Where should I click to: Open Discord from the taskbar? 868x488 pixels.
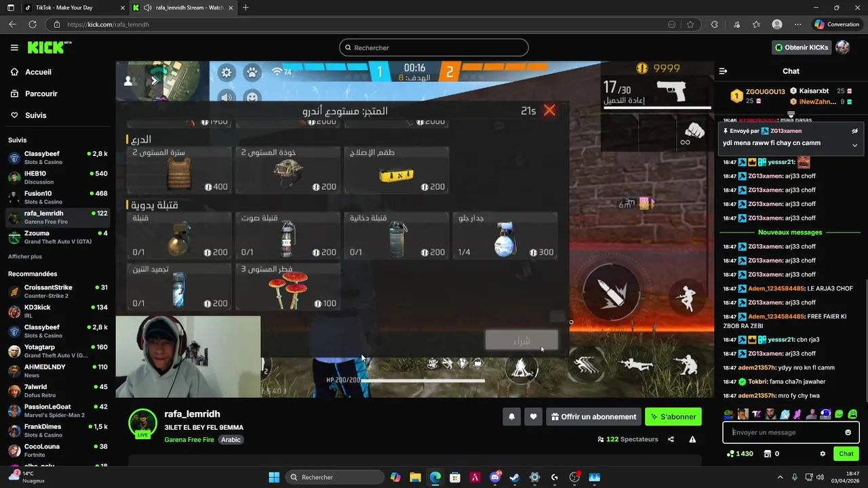click(x=495, y=477)
